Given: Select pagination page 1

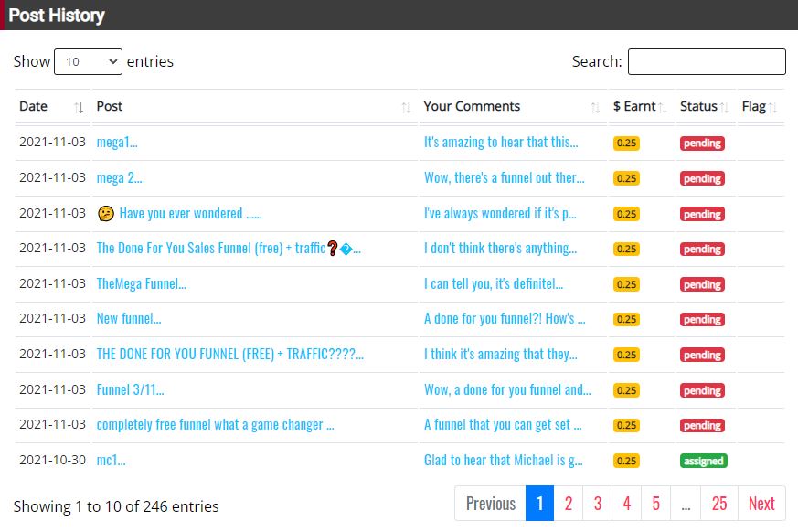Looking at the screenshot, I should click(539, 504).
